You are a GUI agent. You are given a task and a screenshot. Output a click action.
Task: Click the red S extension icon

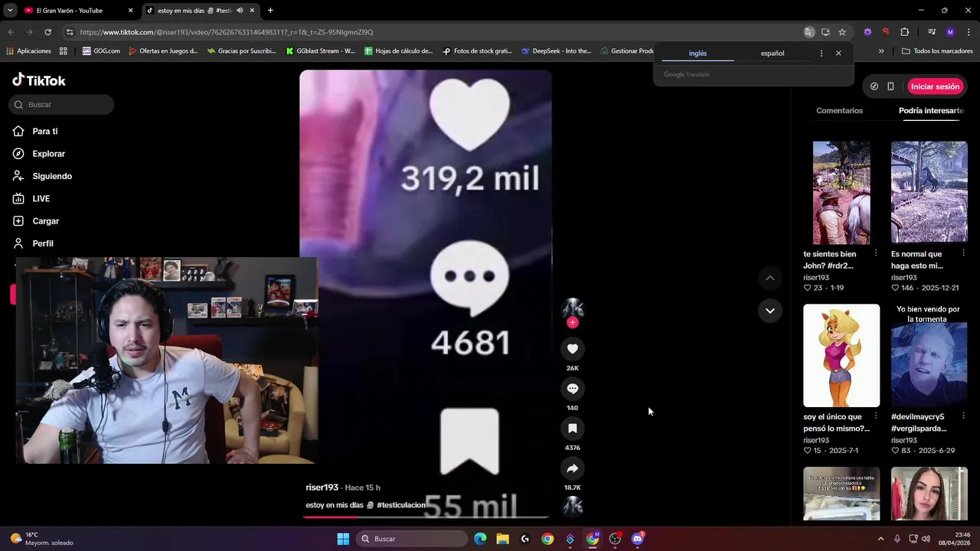(x=886, y=32)
